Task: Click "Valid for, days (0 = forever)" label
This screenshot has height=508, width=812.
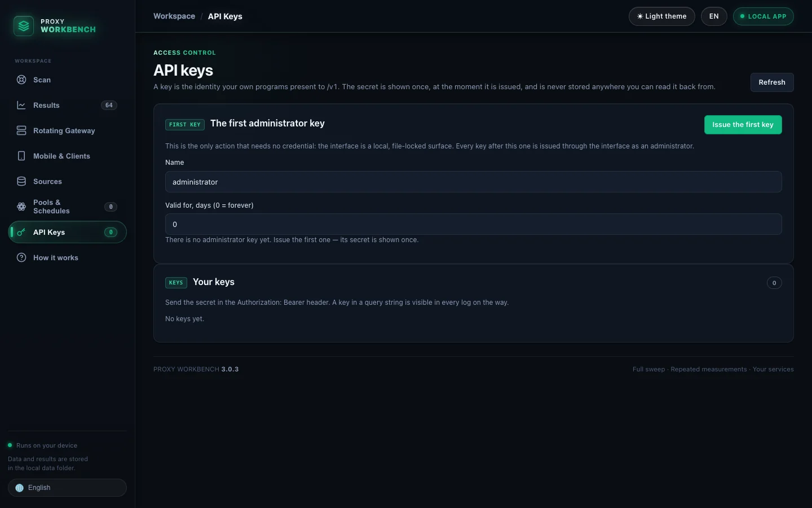Action: coord(209,205)
